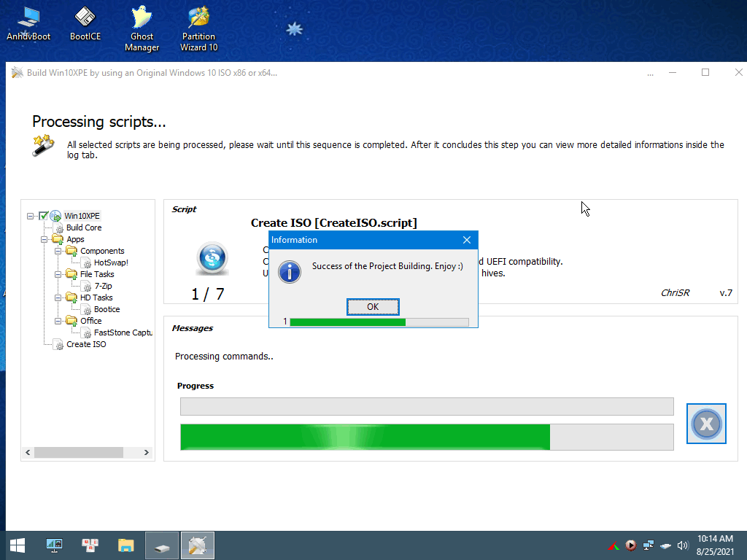This screenshot has width=747, height=560.
Task: Click the green overall progress bar
Action: point(427,437)
